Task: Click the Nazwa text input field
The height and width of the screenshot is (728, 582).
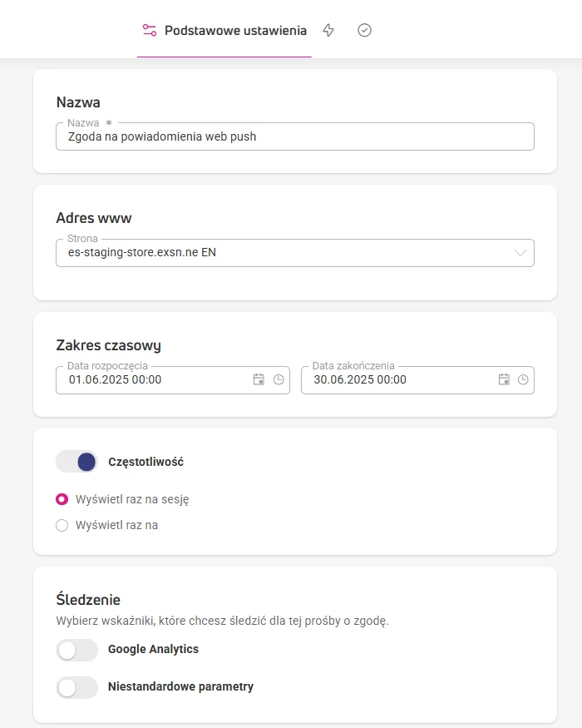Action: (295, 136)
